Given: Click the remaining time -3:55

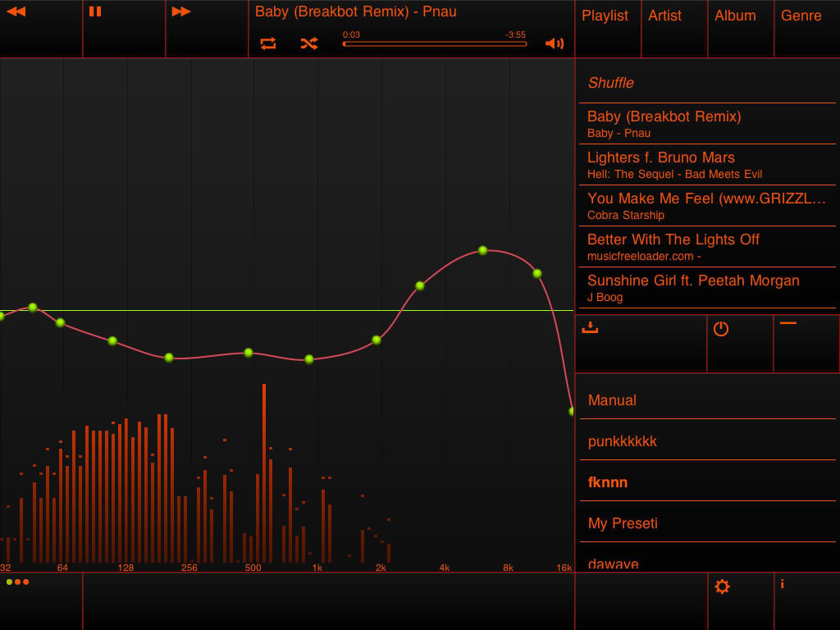Looking at the screenshot, I should (x=515, y=34).
